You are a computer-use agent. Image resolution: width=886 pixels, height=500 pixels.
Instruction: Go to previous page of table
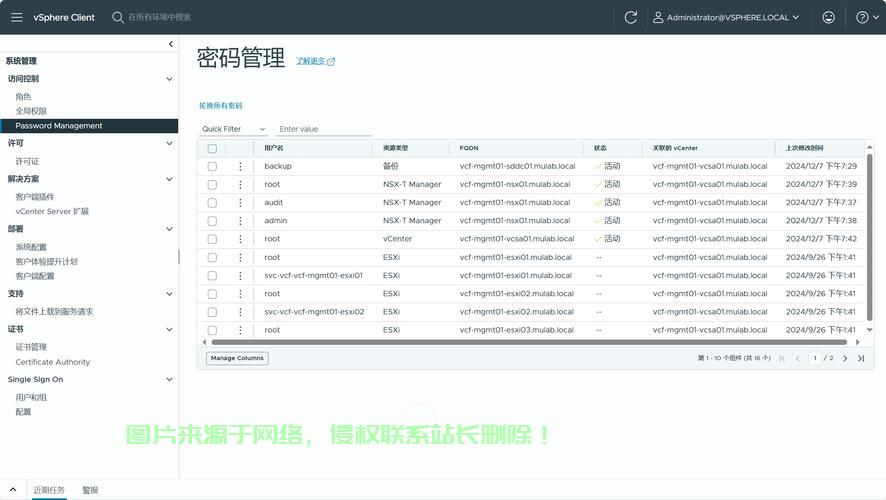798,358
